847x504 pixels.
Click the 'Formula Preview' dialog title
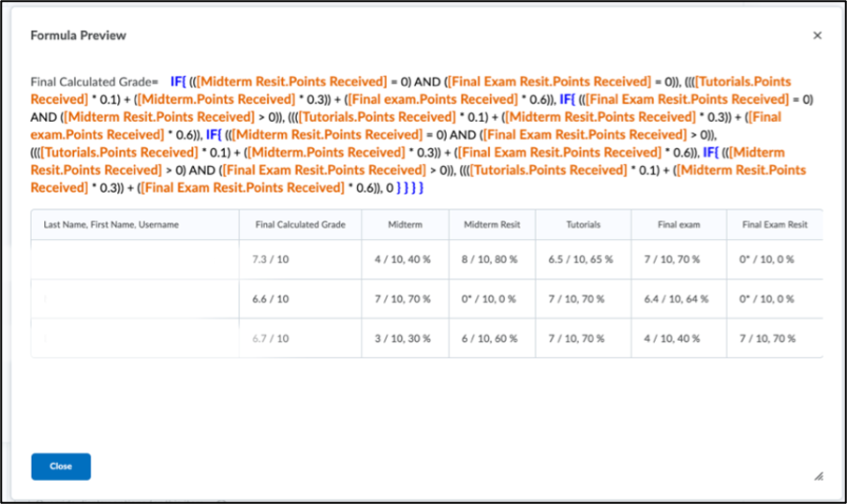[79, 36]
